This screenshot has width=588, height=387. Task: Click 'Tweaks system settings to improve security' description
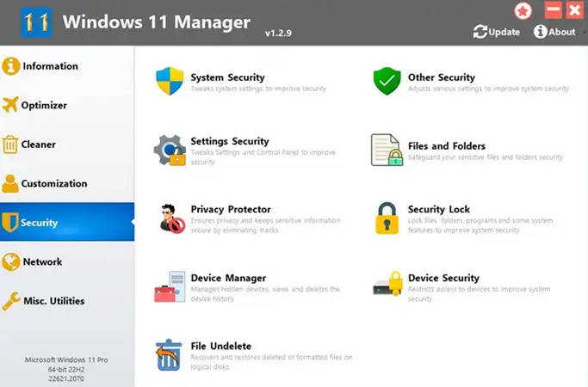coord(258,89)
